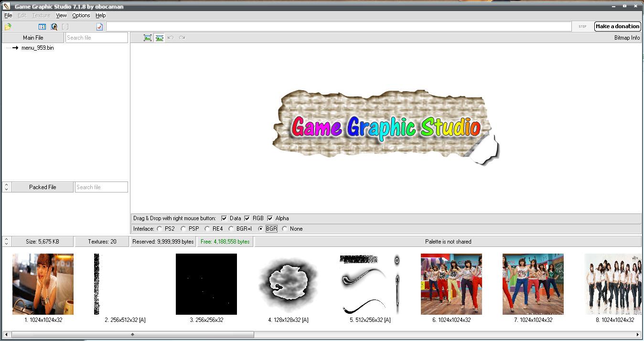This screenshot has height=341, width=644.
Task: Click the Packed File search field
Action: point(101,187)
